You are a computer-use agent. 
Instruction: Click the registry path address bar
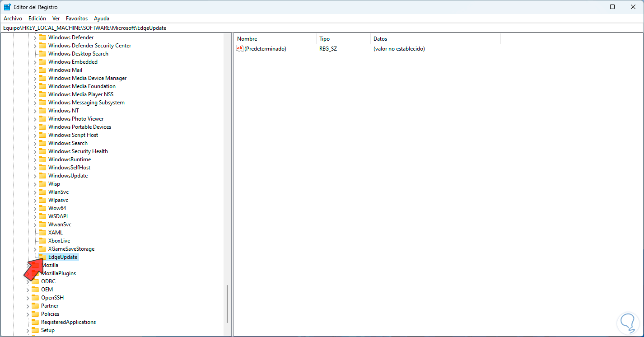322,28
